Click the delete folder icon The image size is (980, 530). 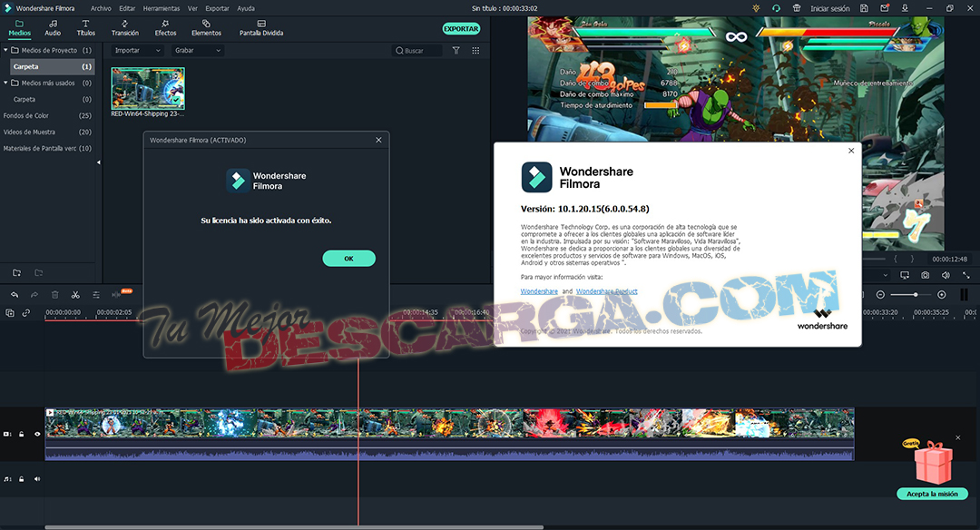[x=39, y=272]
